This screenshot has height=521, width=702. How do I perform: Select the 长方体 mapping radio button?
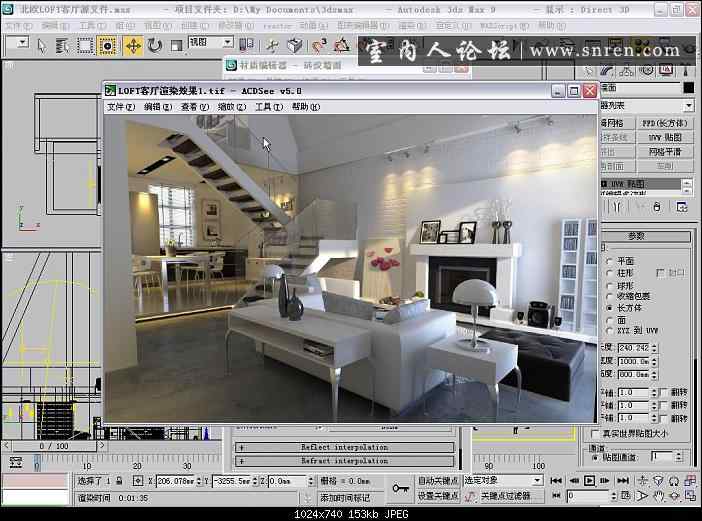[x=609, y=308]
